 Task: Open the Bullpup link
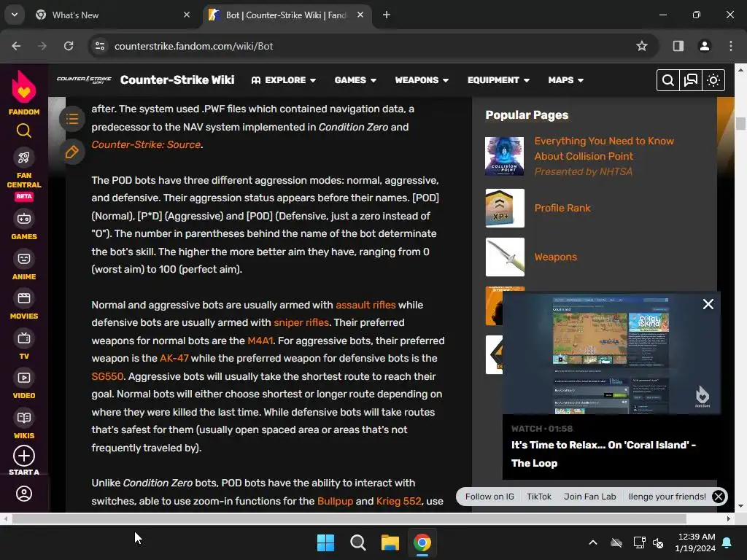tap(335, 501)
